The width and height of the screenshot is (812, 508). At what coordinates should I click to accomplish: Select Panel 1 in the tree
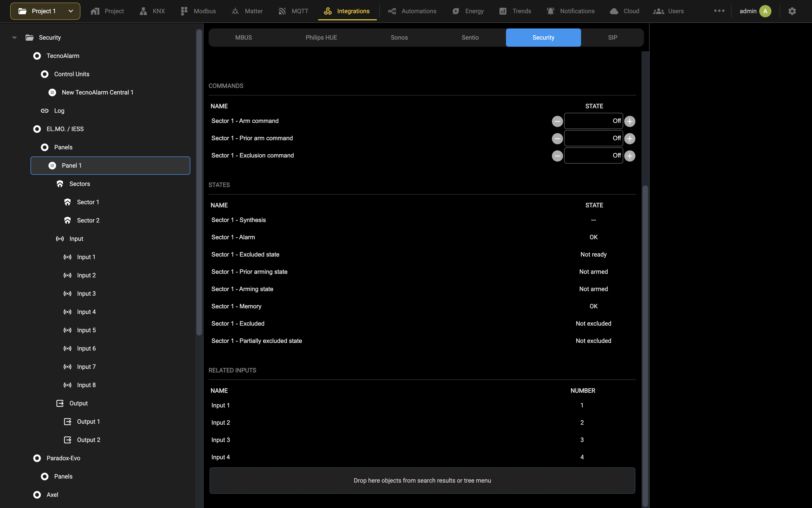tap(110, 166)
